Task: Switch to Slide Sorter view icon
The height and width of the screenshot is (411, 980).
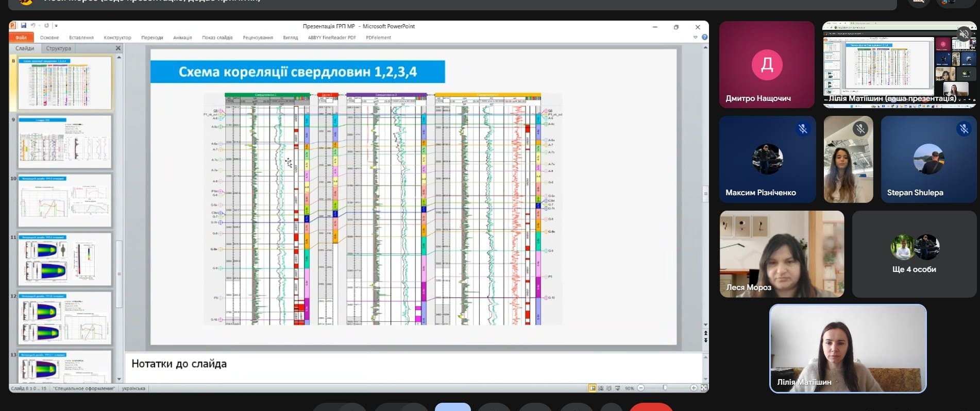Action: pyautogui.click(x=601, y=388)
